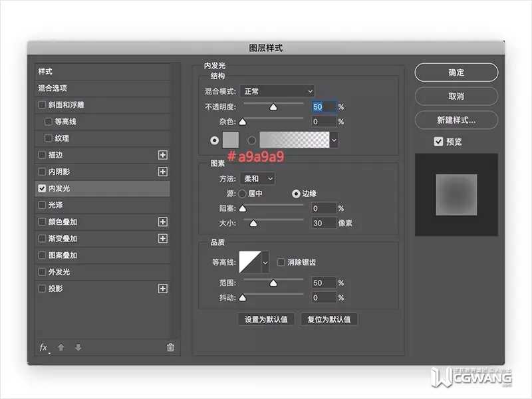Click the gradient preview bar
The width and height of the screenshot is (532, 399).
(x=294, y=140)
